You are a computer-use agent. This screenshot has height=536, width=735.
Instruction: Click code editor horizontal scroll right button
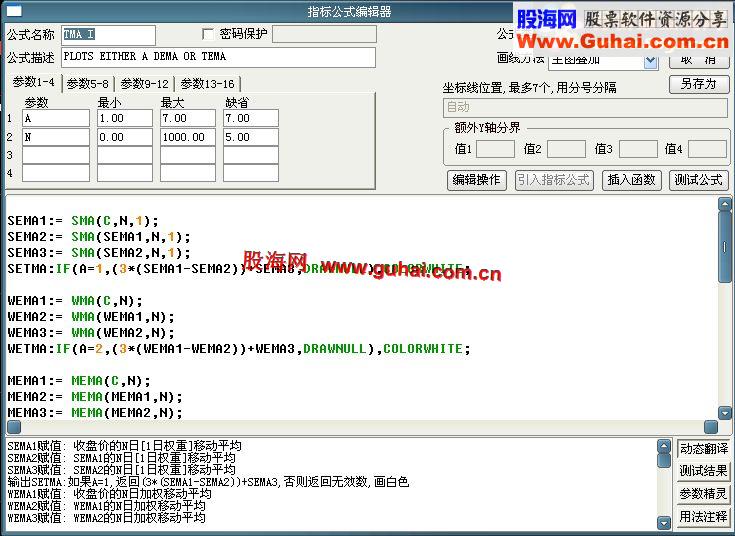(x=711, y=427)
